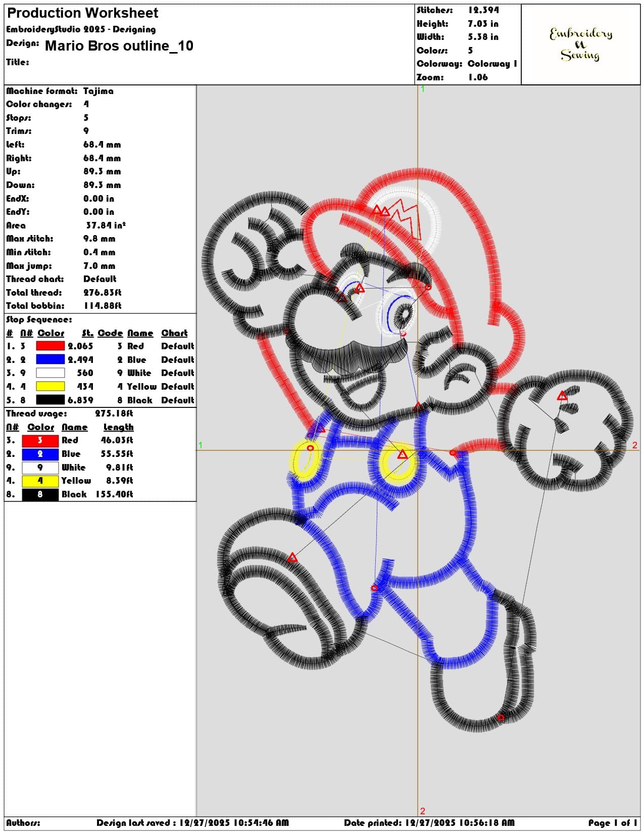
Task: Click the 'St.' column header in Stop Sequence
Action: (x=88, y=333)
